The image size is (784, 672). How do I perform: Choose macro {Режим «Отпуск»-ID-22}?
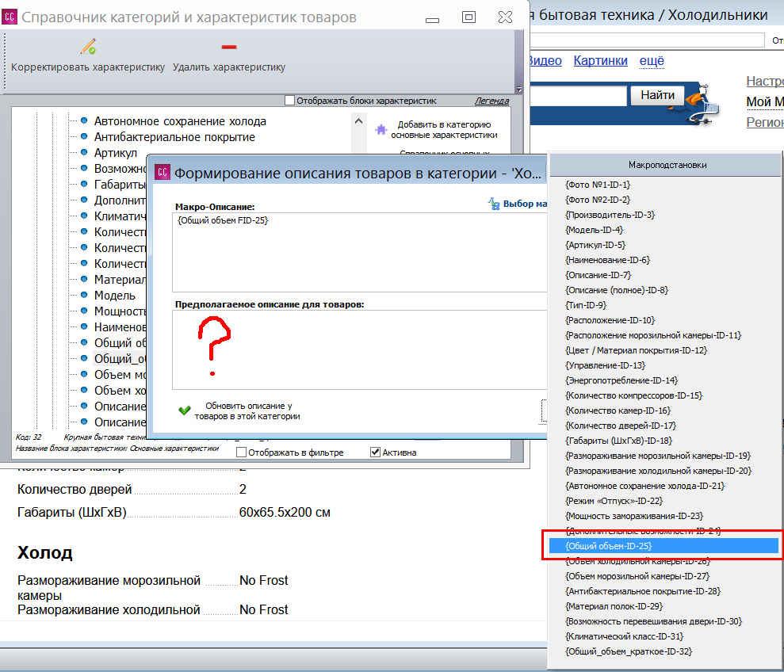pyautogui.click(x=614, y=501)
